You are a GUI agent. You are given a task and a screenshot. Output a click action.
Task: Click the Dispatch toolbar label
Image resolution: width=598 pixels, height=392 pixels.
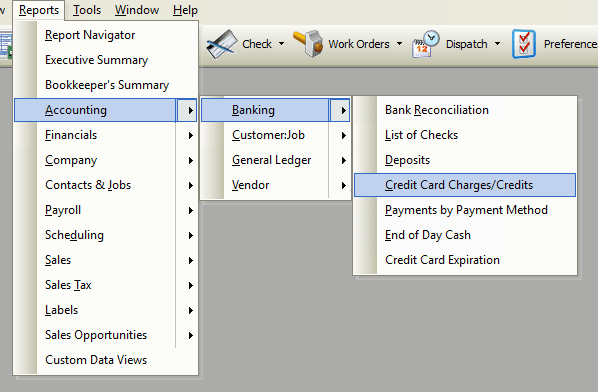pos(466,44)
